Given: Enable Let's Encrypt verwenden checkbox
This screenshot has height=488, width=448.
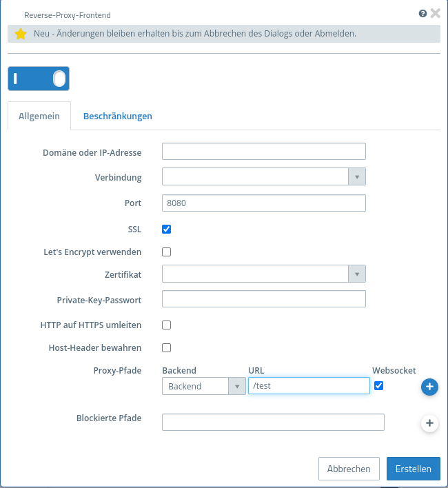Looking at the screenshot, I should pyautogui.click(x=166, y=252).
